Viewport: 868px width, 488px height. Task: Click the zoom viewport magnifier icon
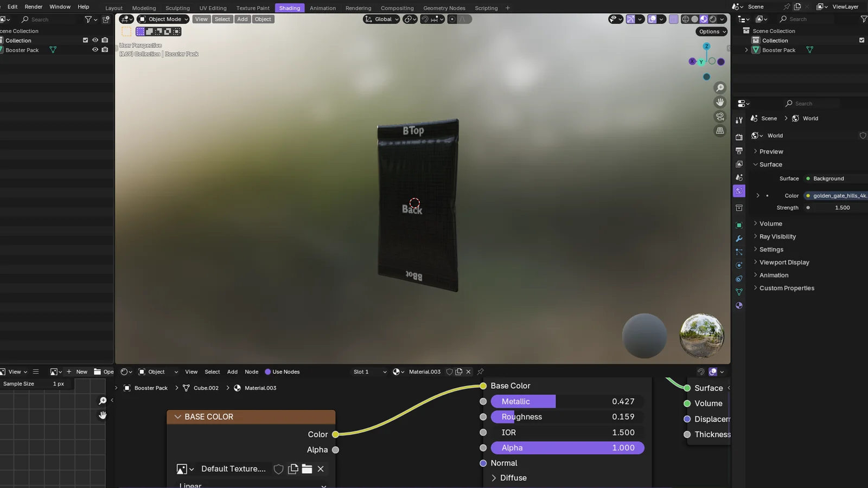coord(720,88)
